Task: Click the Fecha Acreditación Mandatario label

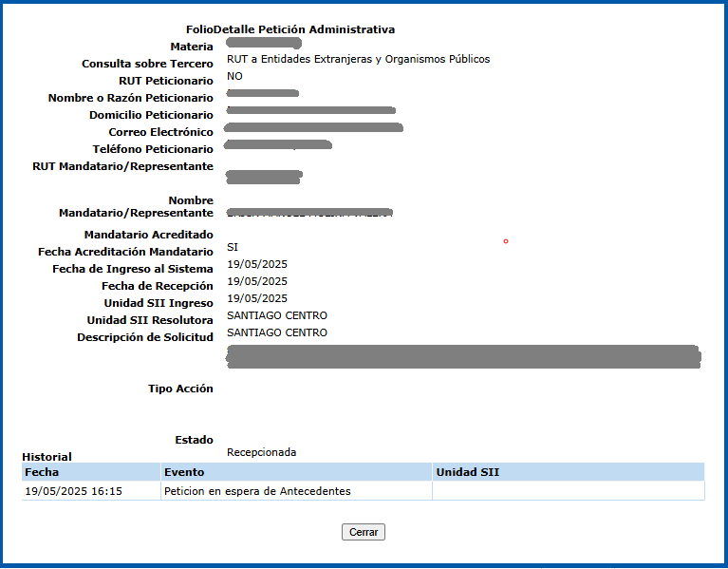Action: [x=126, y=252]
